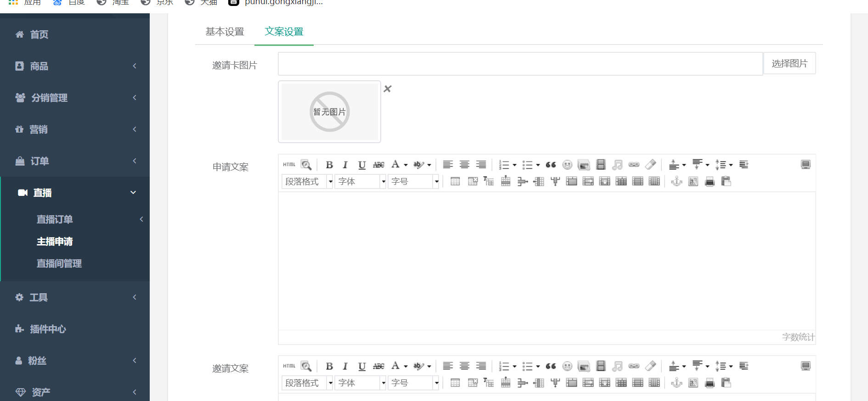Open the 插件中心 sidebar item
868x401 pixels.
[x=75, y=329]
